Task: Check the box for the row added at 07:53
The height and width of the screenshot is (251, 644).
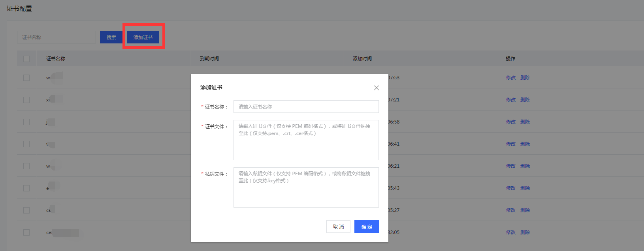Action: click(26, 78)
